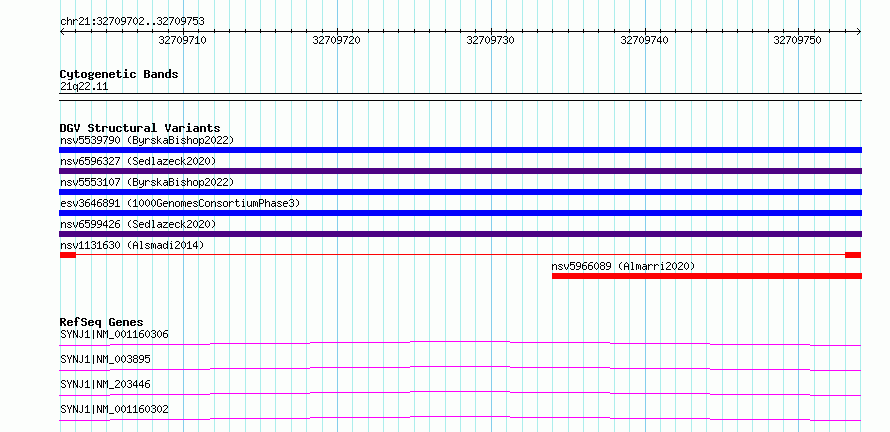Select the DGV Structural Variants track title

pyautogui.click(x=140, y=128)
